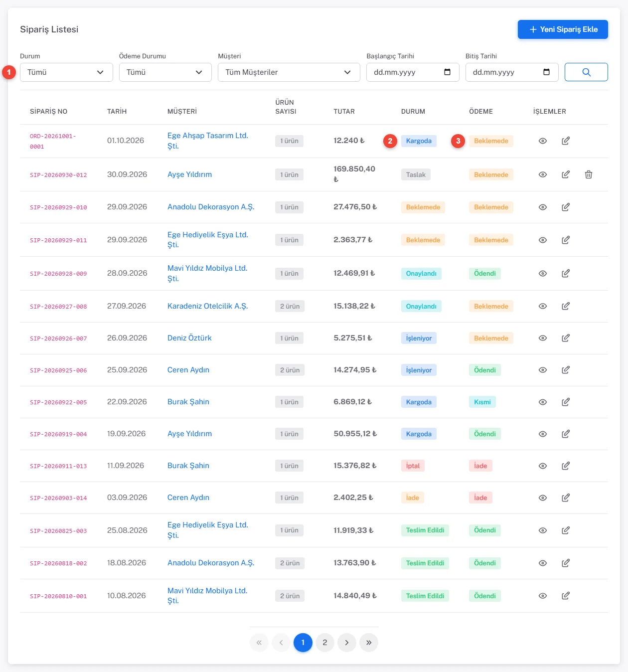View order SIP-20260929-010 eye icon
This screenshot has width=628, height=672.
click(543, 207)
